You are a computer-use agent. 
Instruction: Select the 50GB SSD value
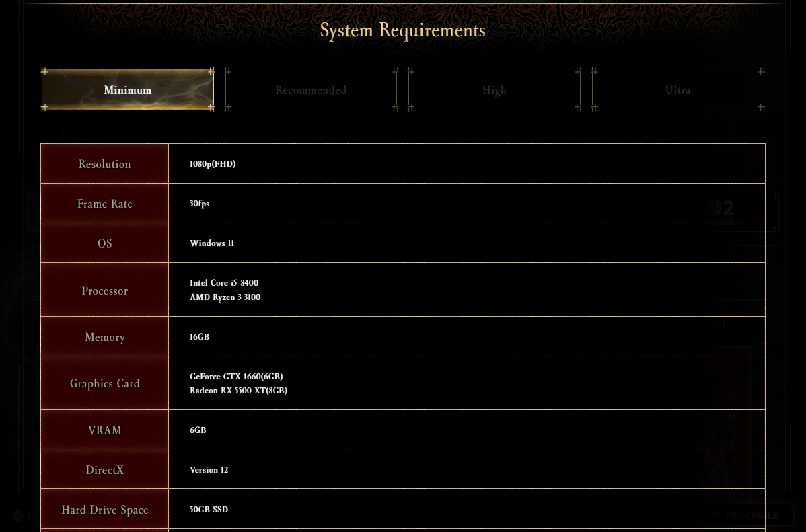[209, 509]
